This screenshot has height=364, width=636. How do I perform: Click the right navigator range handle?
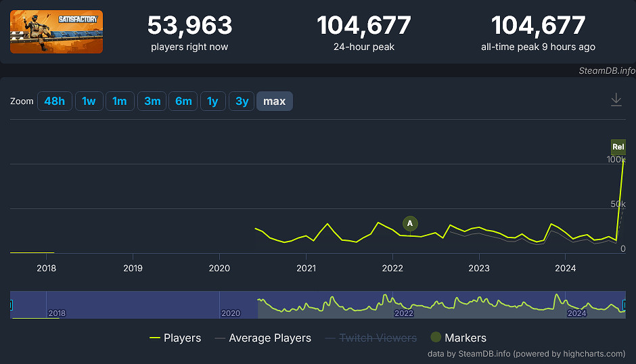pyautogui.click(x=624, y=305)
